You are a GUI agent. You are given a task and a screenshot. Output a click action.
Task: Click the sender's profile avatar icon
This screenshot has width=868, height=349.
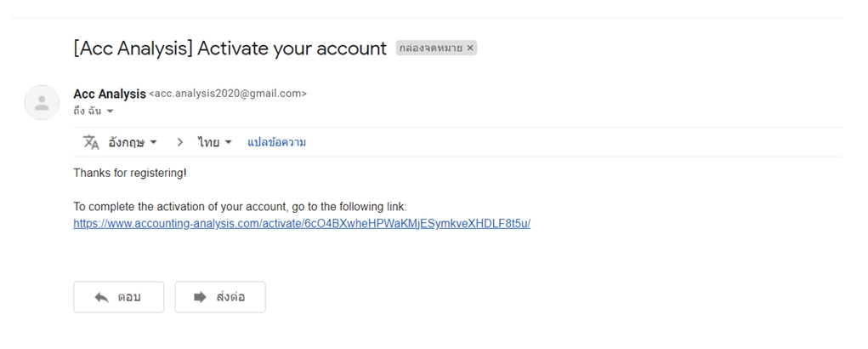coord(42,102)
